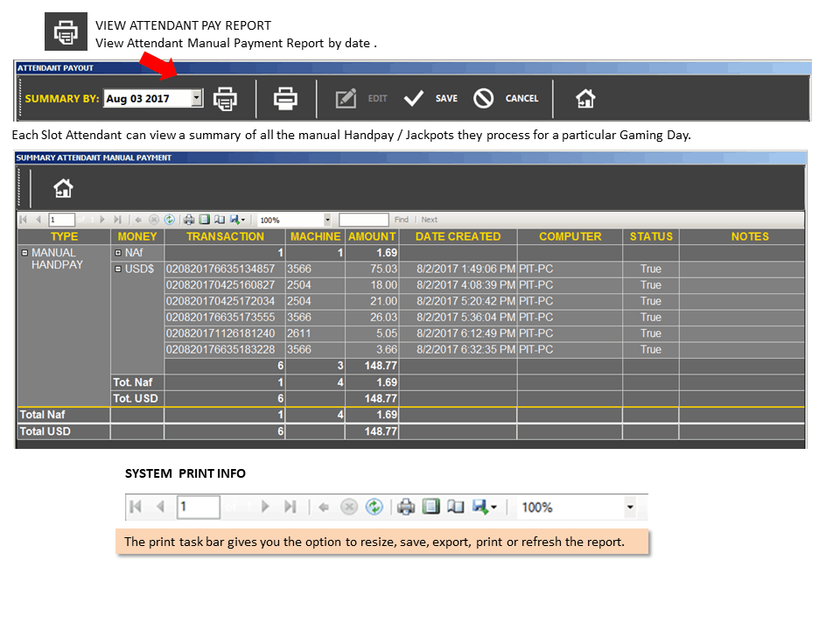Click the Edit pencil icon
The image size is (840, 630).
coord(346,99)
